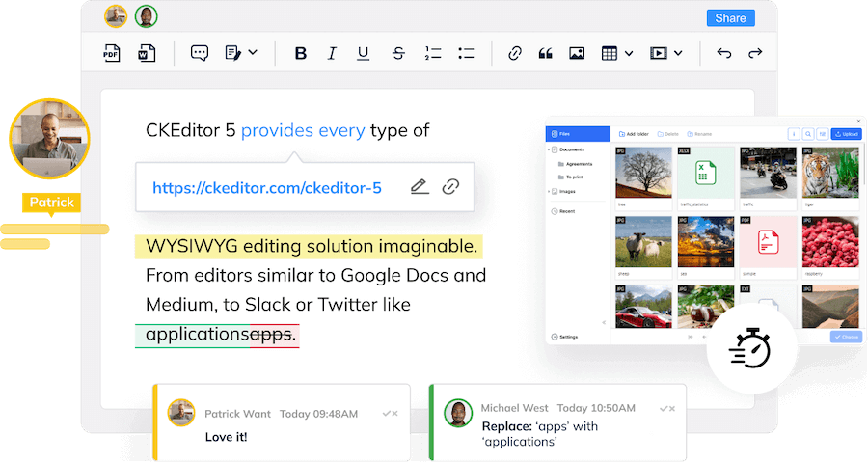
Task: Select the sheep image thumbnail
Action: pos(643,242)
